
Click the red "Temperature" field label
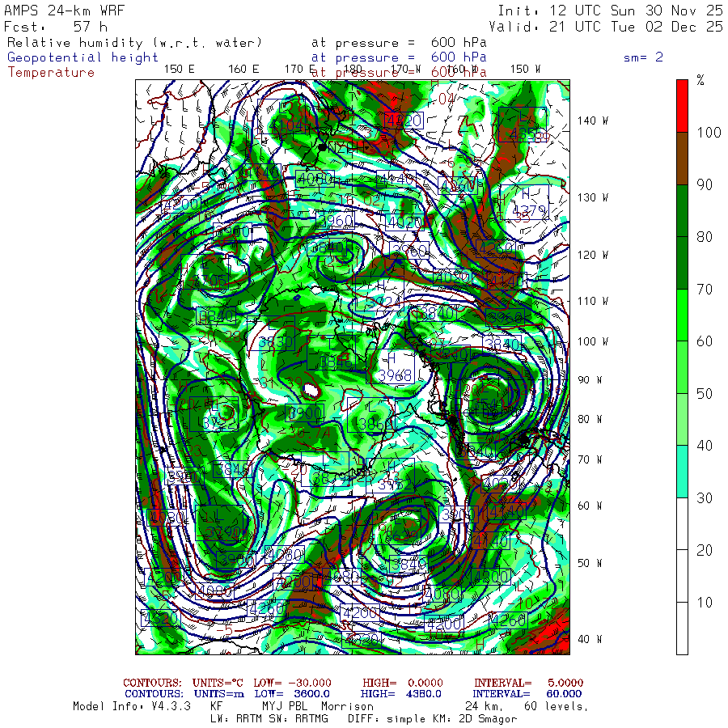[x=51, y=73]
